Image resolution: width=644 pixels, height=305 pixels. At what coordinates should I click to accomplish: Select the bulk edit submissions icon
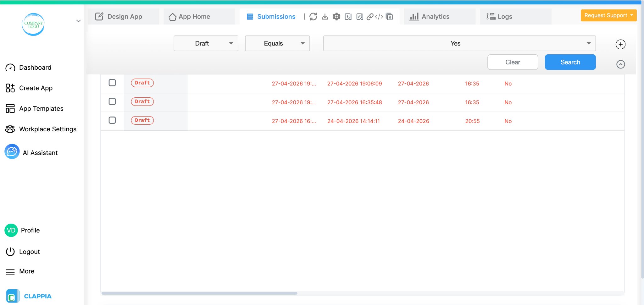[359, 17]
